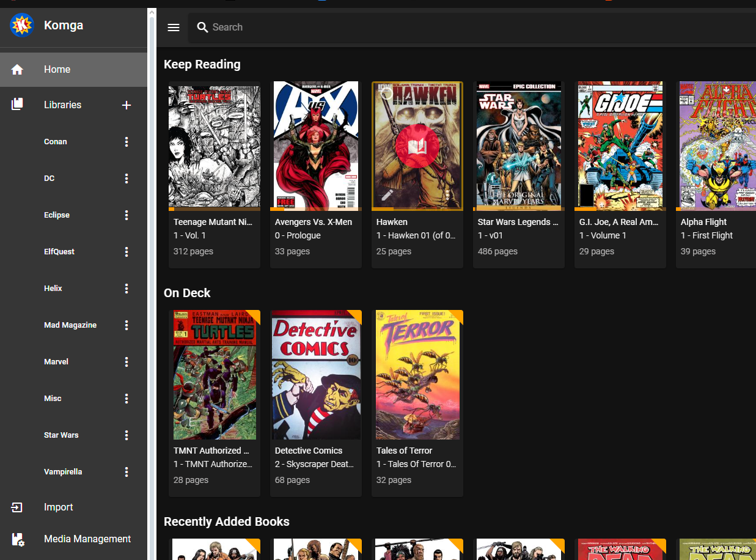Open the options menu for Vampirella library
Screen dimensions: 756x560
click(127, 472)
